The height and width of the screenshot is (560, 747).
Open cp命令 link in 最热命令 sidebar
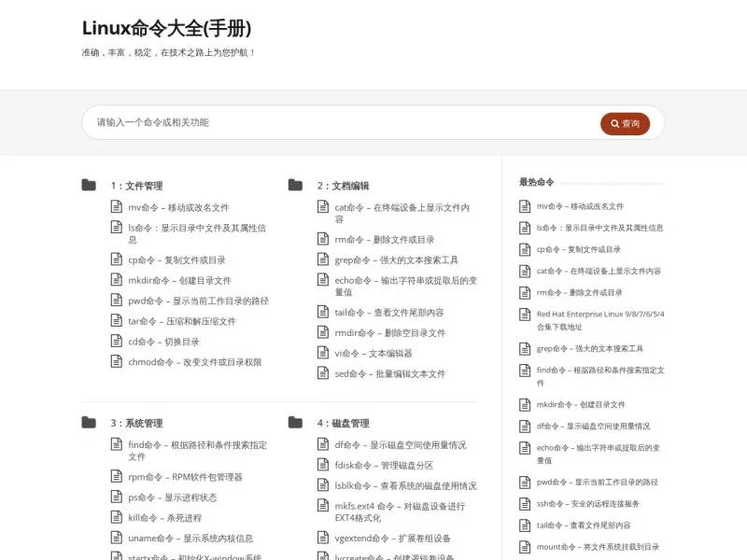coord(579,249)
